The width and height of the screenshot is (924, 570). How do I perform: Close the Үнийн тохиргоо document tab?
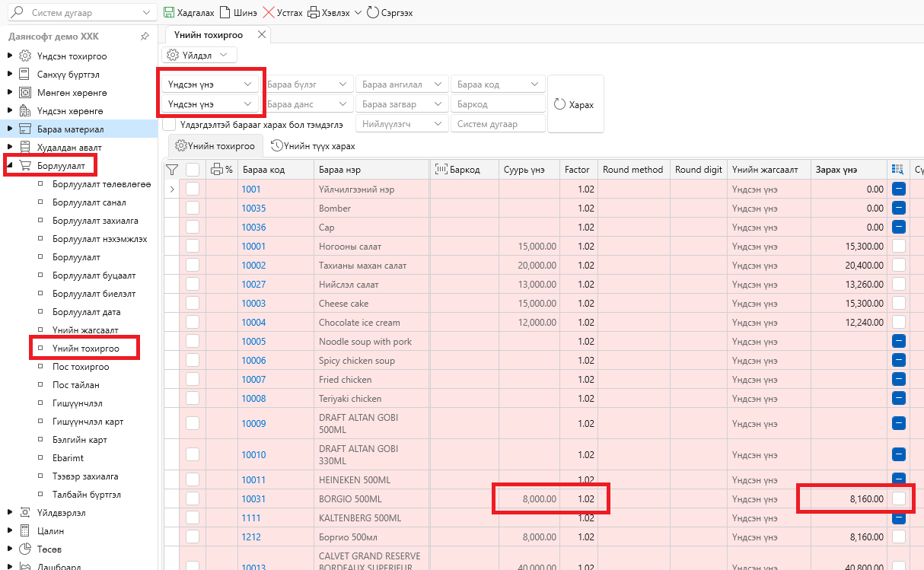pyautogui.click(x=262, y=35)
